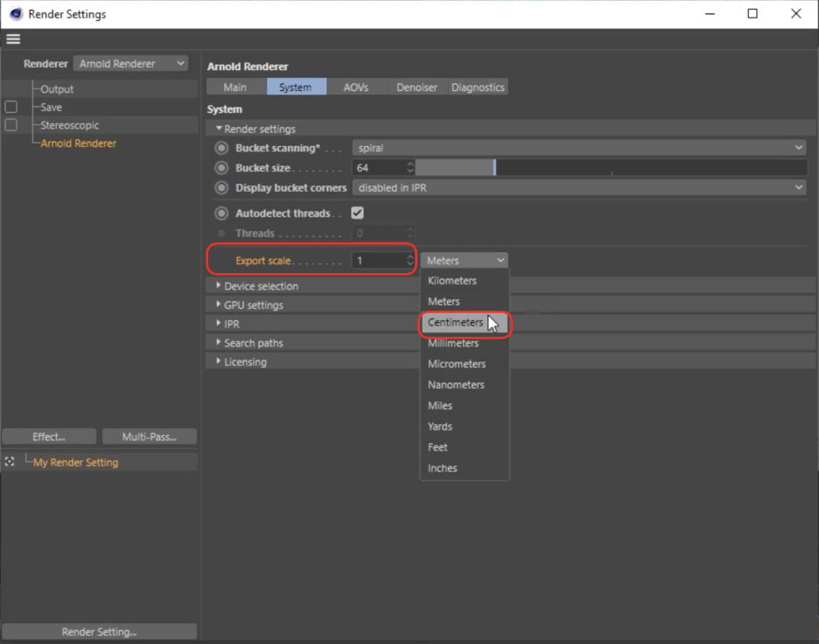
Task: Click the Export scale label
Action: [263, 260]
